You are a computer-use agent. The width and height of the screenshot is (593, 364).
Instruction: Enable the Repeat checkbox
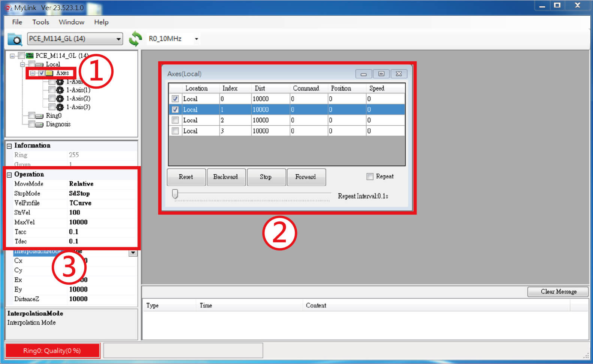[370, 177]
